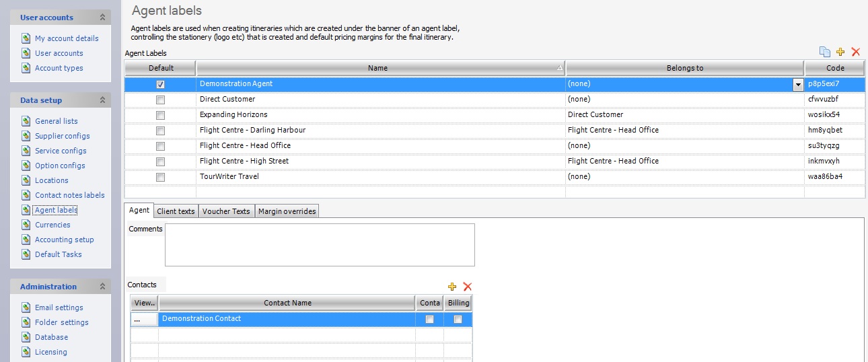The height and width of the screenshot is (362, 868).
Task: Tick the Billing checkbox for Demonstration Contact
Action: (x=458, y=320)
